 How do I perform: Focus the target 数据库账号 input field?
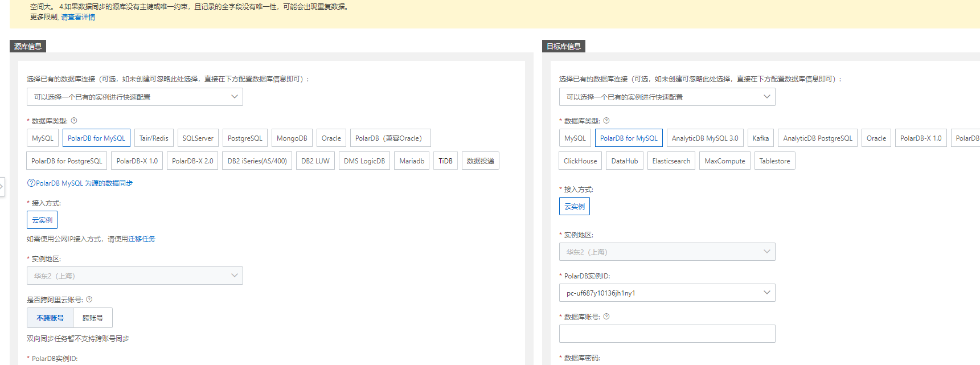click(667, 334)
